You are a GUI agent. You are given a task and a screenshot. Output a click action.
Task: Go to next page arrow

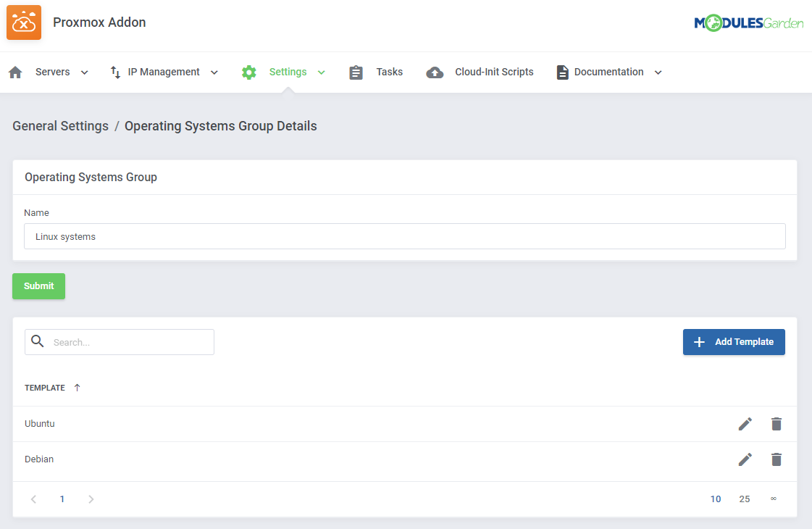(x=91, y=499)
